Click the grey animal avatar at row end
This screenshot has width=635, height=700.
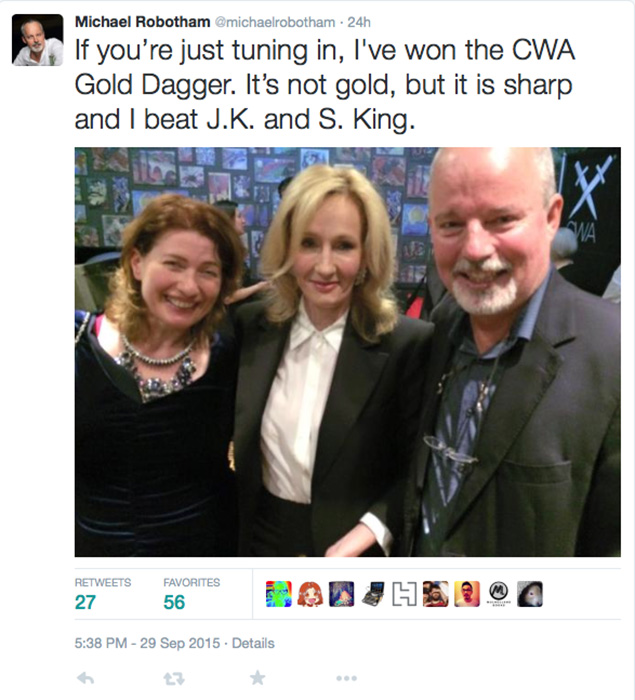click(530, 594)
